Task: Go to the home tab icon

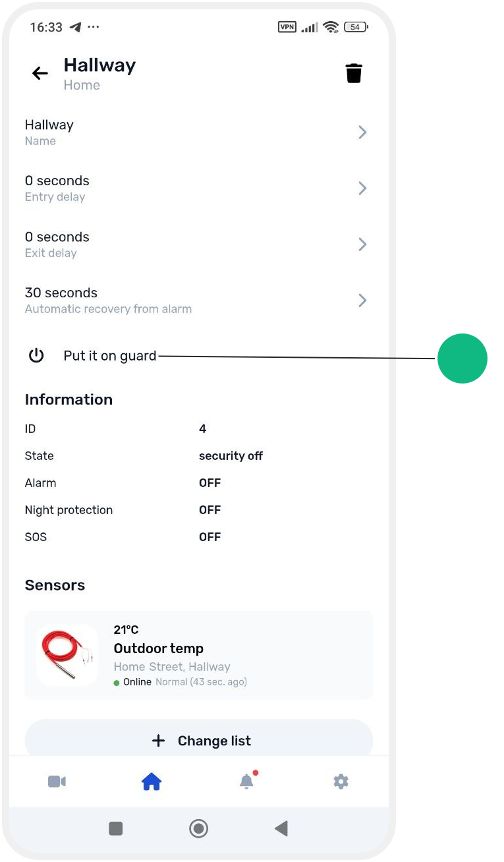Action: [x=152, y=782]
